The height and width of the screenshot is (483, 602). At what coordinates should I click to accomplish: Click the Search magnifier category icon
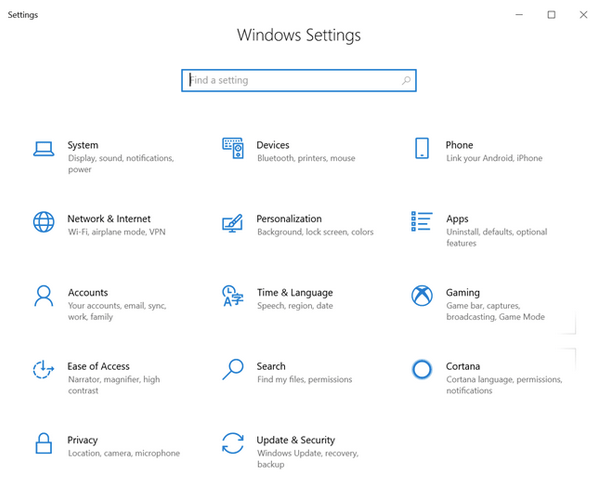(x=233, y=369)
